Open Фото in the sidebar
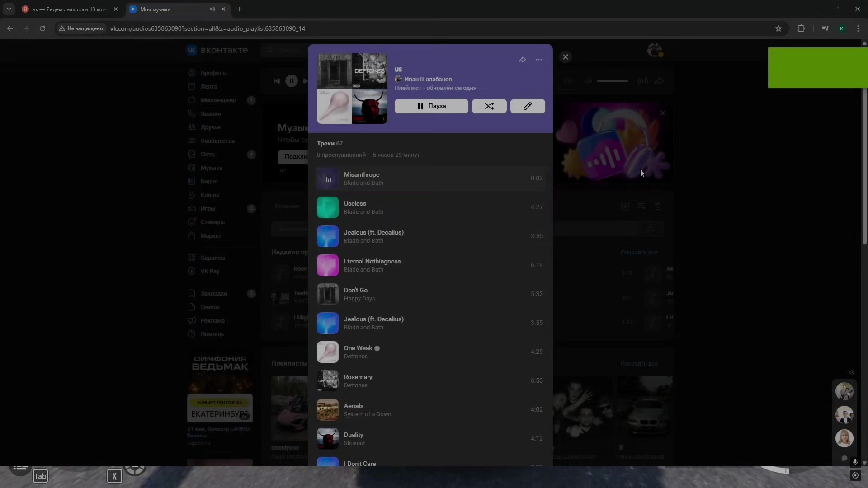Screen dimensions: 868x488 208,155
